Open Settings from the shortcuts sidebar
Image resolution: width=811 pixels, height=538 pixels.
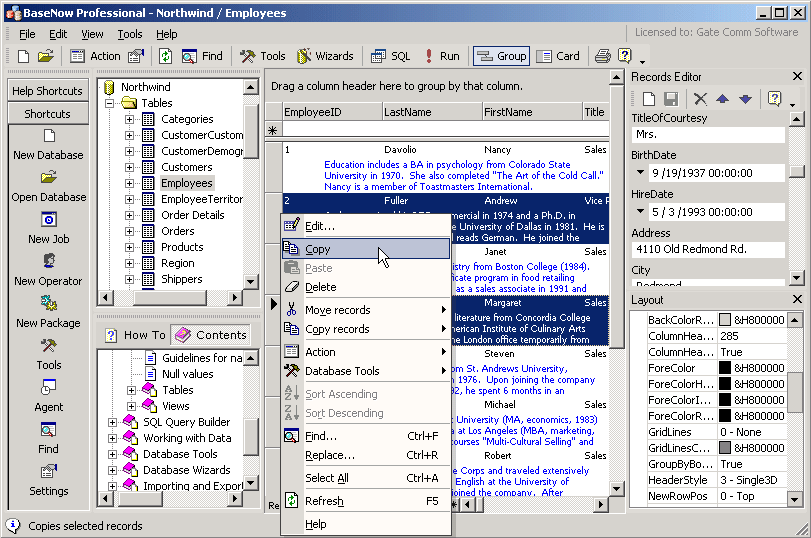click(48, 471)
